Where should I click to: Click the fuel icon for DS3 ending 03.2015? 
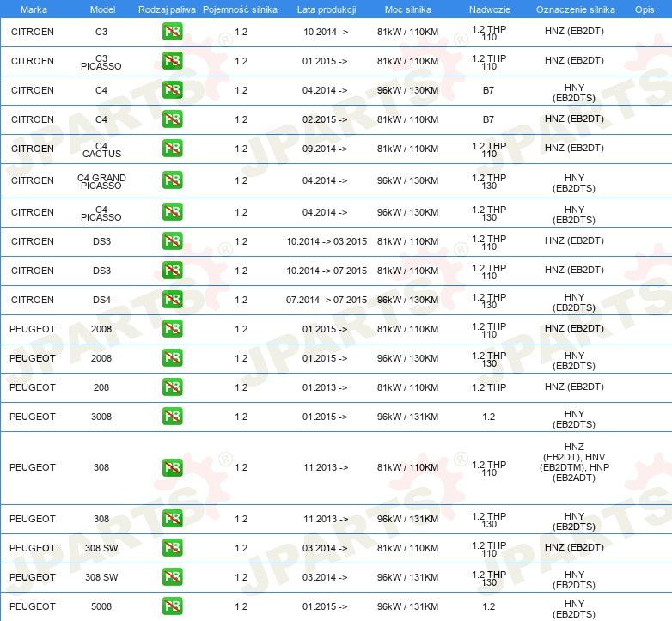point(172,241)
